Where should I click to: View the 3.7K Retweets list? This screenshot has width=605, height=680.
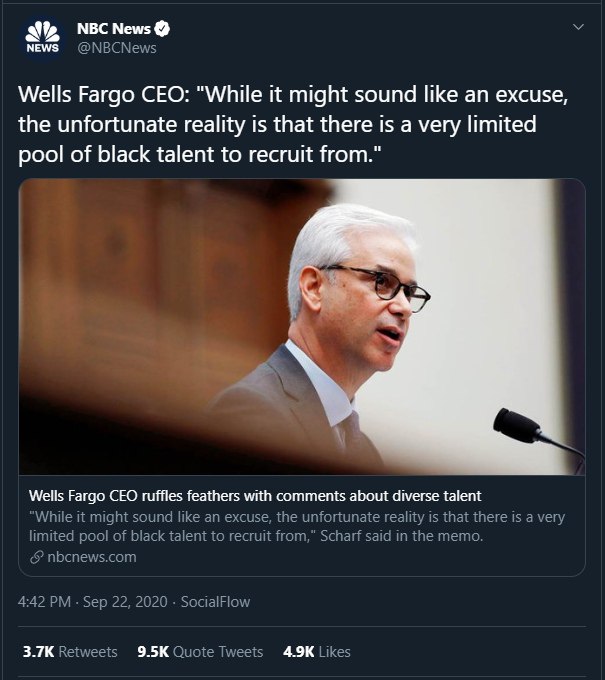tap(70, 652)
